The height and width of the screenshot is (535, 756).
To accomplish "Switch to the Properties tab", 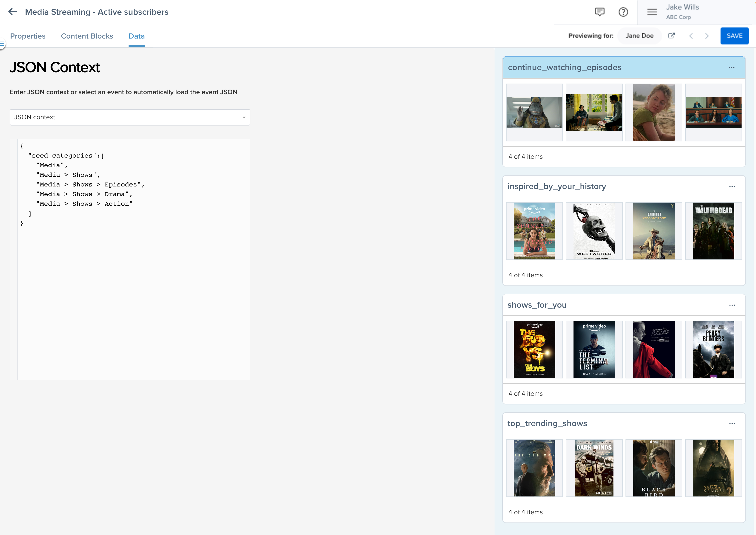I will click(28, 36).
